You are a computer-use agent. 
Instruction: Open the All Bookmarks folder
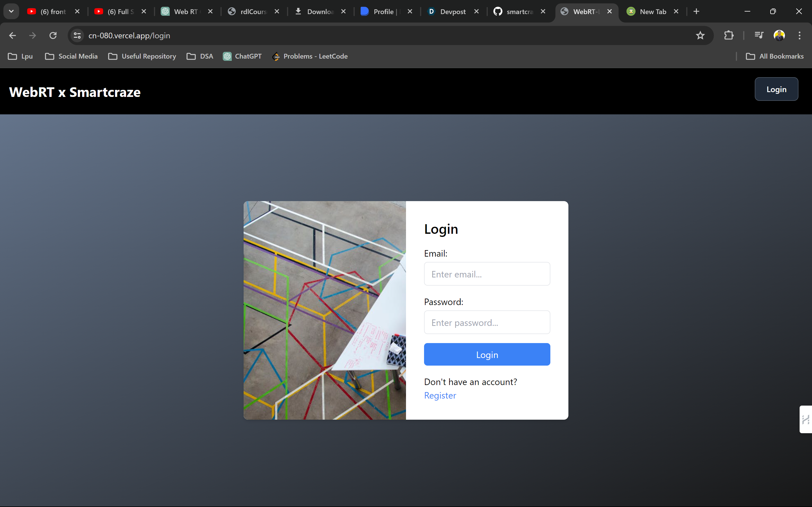[x=775, y=56]
